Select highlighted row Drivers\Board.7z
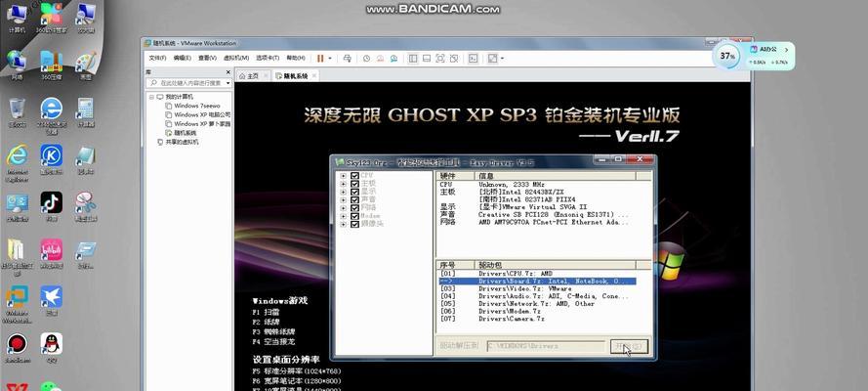Screen dimensions: 868x391 click(537, 282)
